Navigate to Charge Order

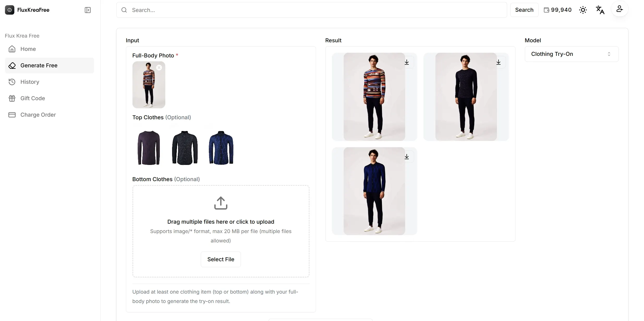38,115
